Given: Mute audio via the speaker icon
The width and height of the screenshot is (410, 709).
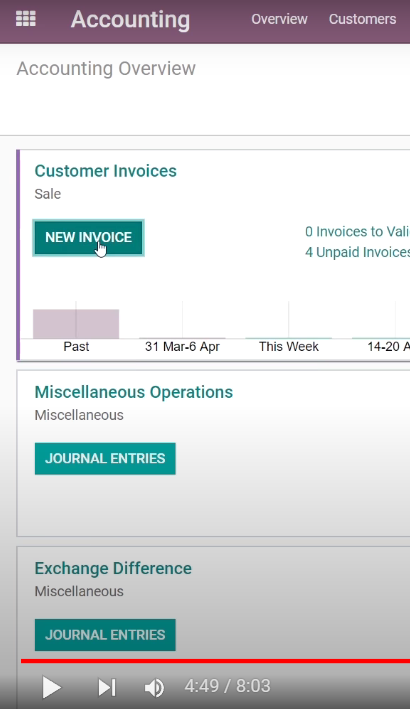Looking at the screenshot, I should (x=154, y=688).
